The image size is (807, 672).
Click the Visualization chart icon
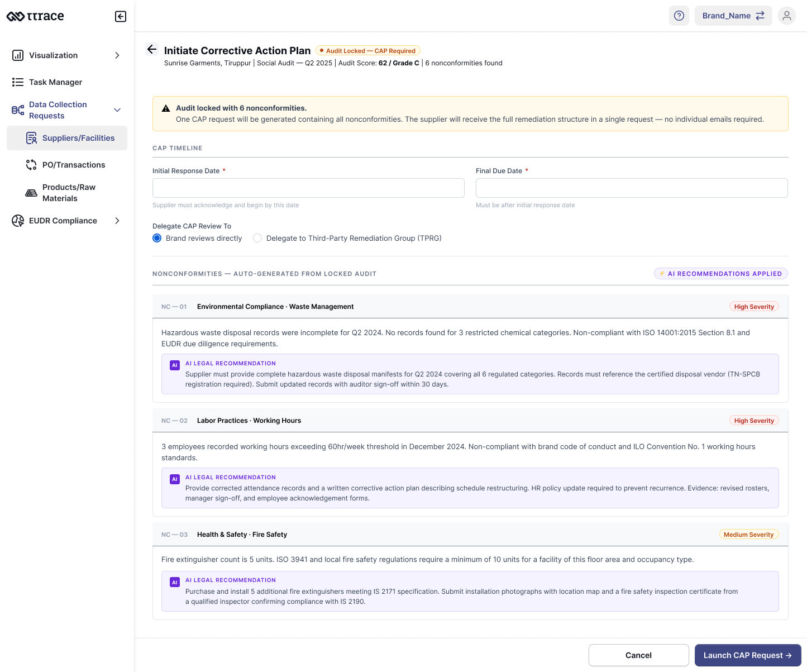coord(18,55)
